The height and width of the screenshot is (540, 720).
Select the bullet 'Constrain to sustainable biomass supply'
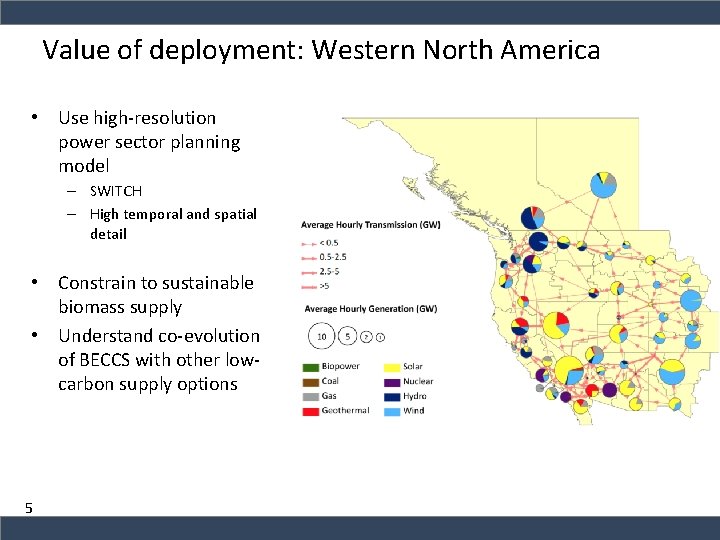click(x=156, y=295)
